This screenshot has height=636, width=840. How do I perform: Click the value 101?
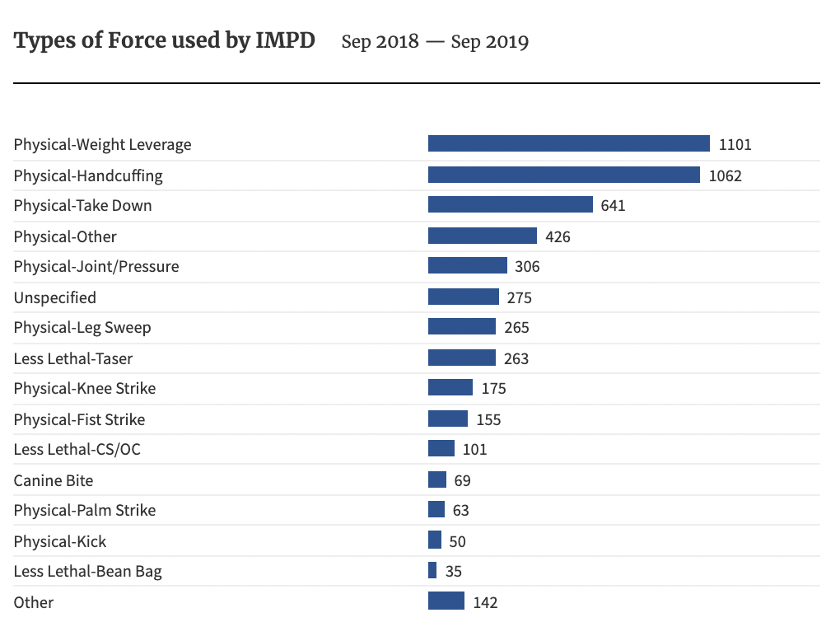[474, 449]
